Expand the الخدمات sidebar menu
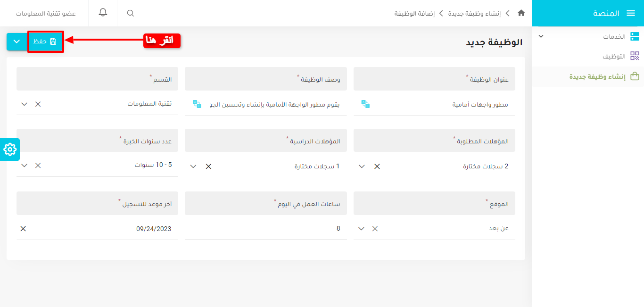The image size is (644, 307). [x=541, y=36]
